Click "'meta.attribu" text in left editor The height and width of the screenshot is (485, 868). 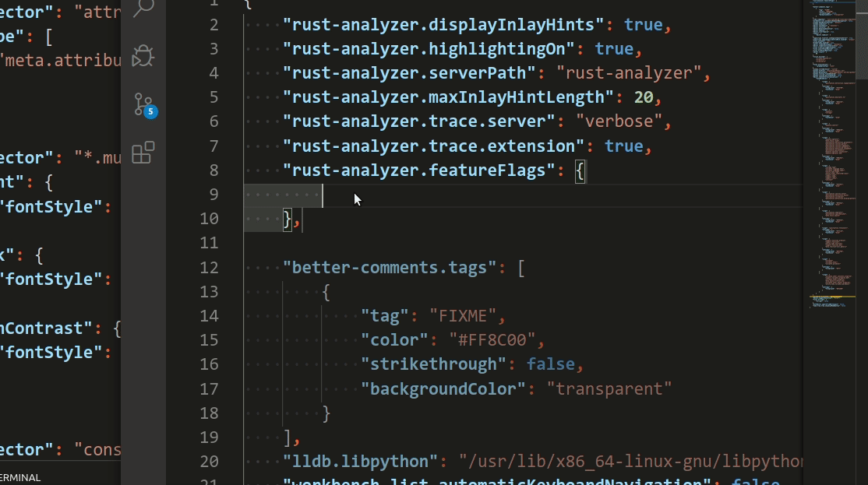(x=60, y=60)
